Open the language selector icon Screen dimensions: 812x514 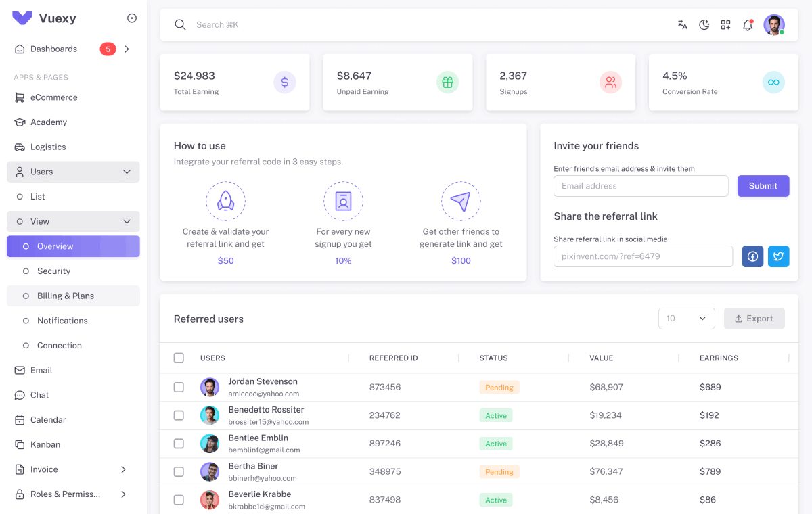(x=682, y=24)
